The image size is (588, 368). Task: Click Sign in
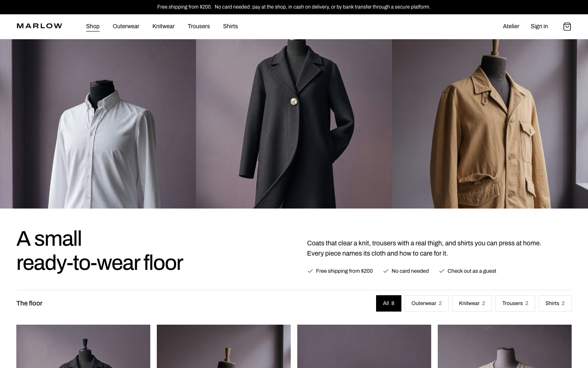pyautogui.click(x=539, y=27)
